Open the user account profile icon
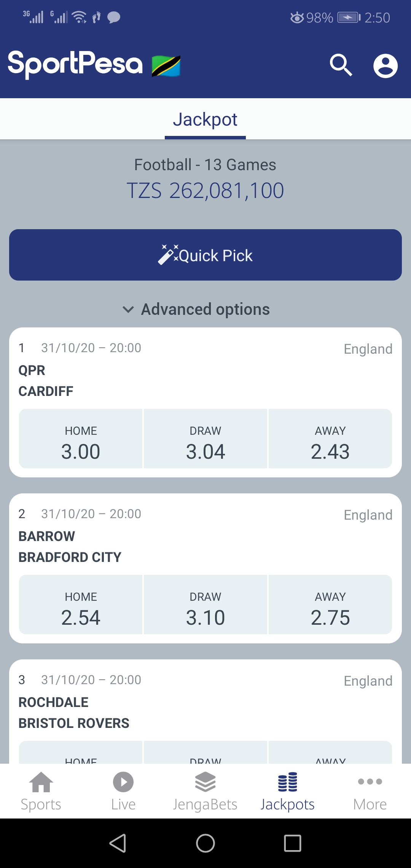411x868 pixels. pyautogui.click(x=385, y=66)
